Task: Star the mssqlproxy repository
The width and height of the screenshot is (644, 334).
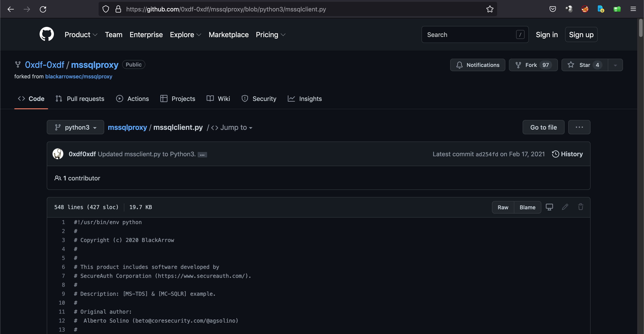Action: (585, 65)
